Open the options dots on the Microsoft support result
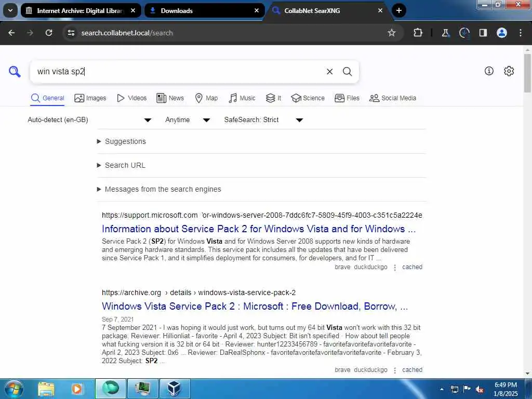 (x=395, y=268)
